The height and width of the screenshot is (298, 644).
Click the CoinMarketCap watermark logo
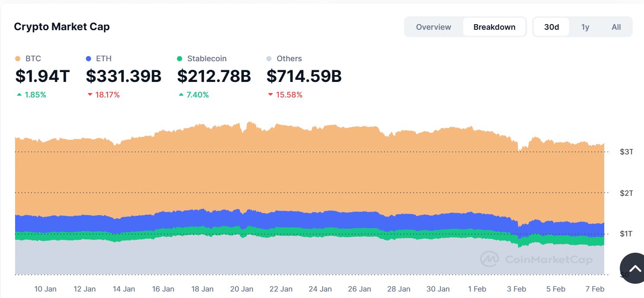[489, 259]
